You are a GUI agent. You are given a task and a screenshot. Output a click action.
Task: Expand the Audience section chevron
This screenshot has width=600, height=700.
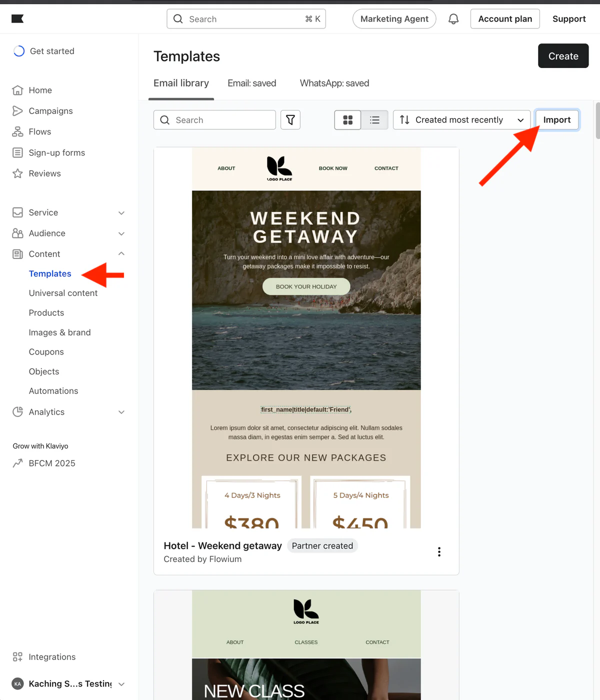pyautogui.click(x=121, y=233)
